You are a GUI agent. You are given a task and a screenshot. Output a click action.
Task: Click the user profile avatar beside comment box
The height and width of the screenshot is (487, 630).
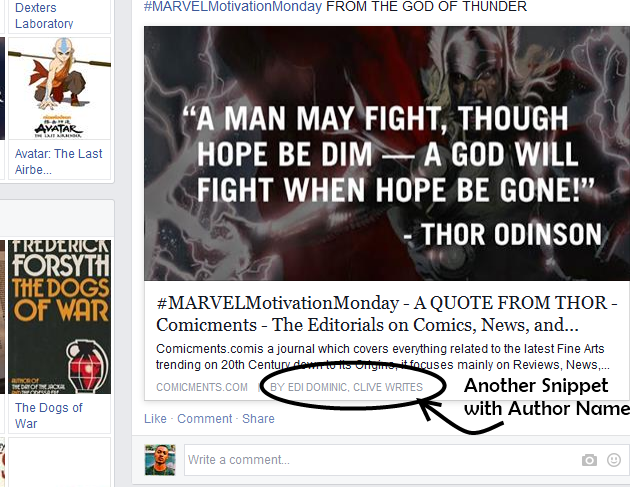[160, 460]
